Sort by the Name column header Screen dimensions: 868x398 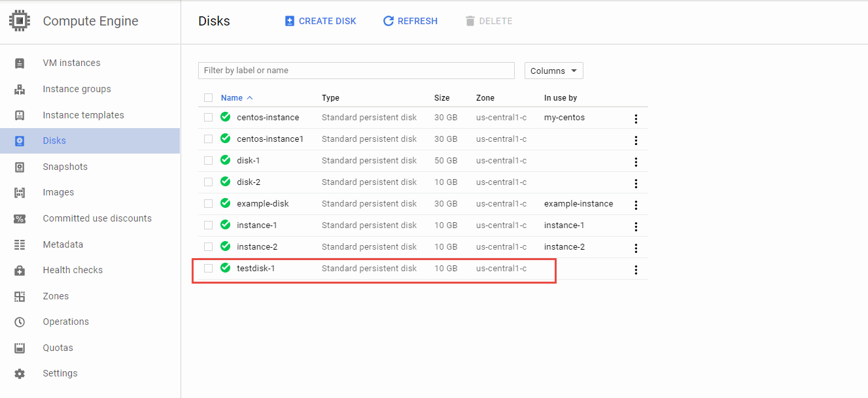click(232, 98)
